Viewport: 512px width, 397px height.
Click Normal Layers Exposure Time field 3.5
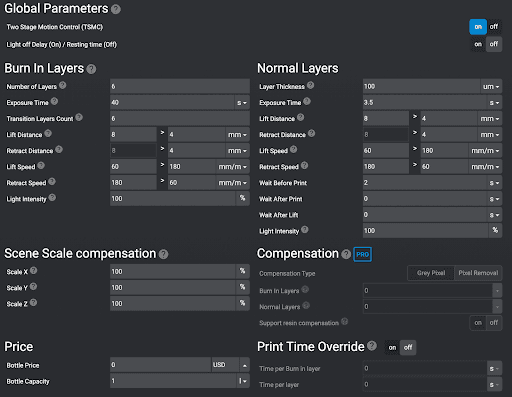(425, 103)
